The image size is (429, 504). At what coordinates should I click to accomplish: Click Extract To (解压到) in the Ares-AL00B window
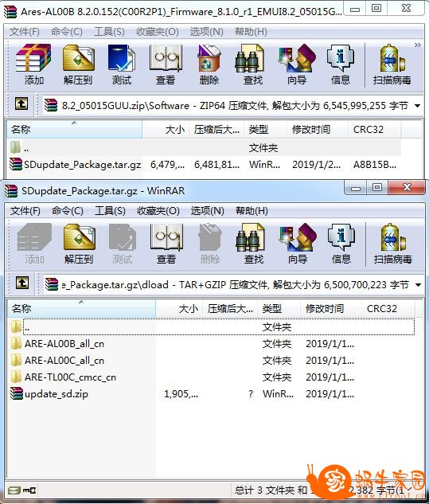click(78, 65)
